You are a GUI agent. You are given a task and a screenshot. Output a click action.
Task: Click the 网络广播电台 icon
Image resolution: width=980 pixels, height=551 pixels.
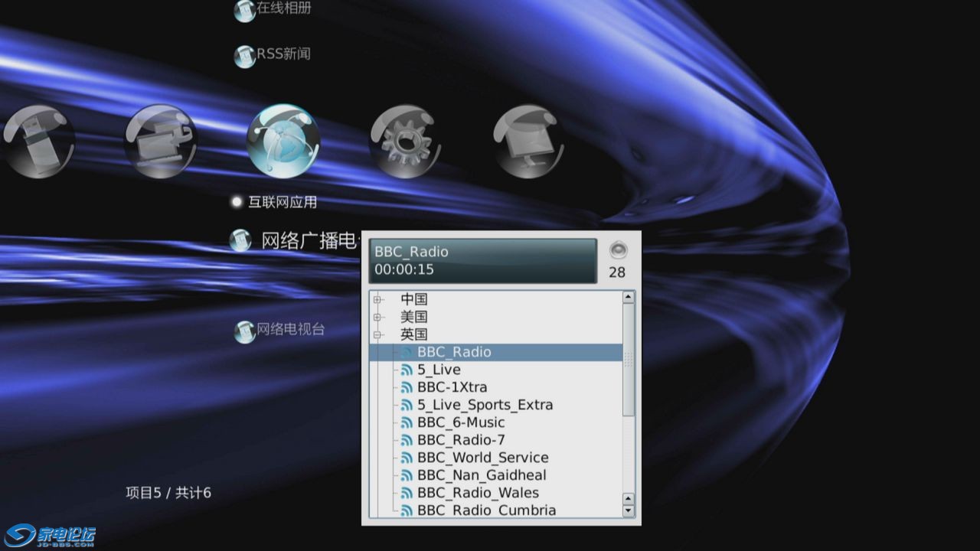(x=240, y=240)
